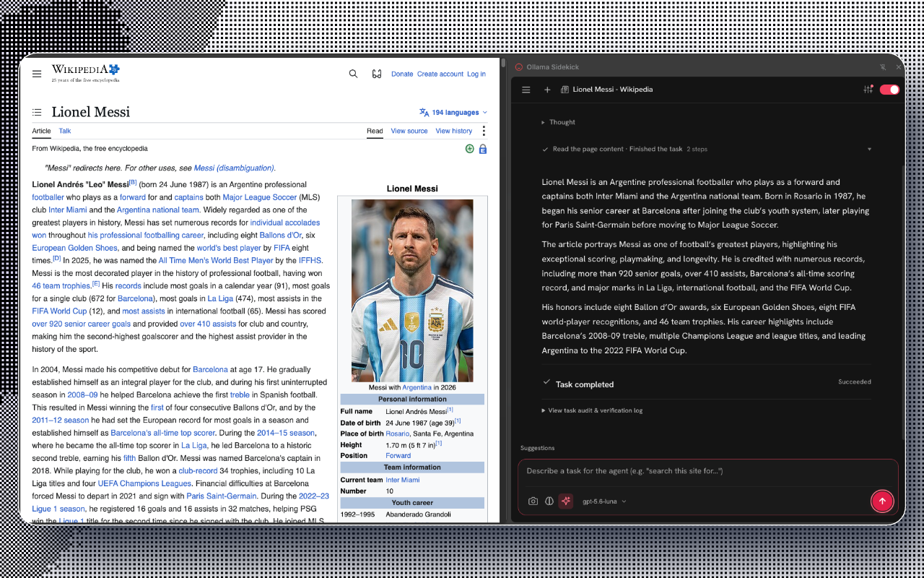Open the gpt-5.6-luna model selector
Screen dimensions: 924x578
(x=604, y=501)
